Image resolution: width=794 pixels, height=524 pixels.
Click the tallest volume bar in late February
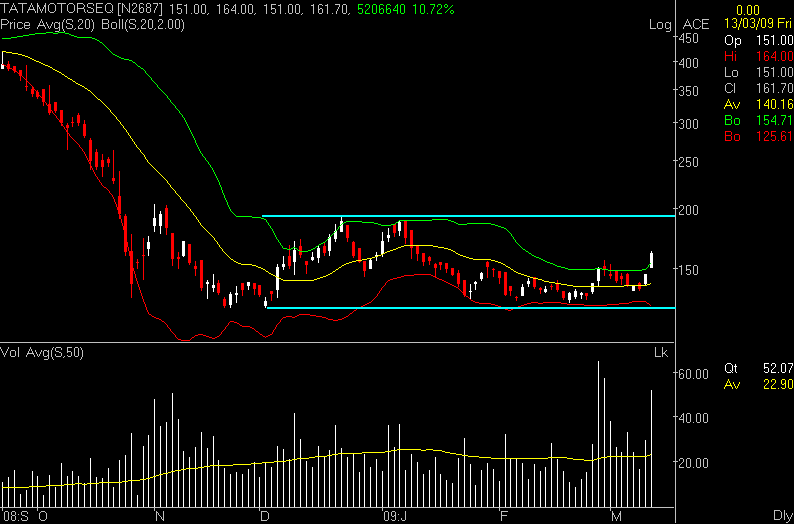[599, 434]
